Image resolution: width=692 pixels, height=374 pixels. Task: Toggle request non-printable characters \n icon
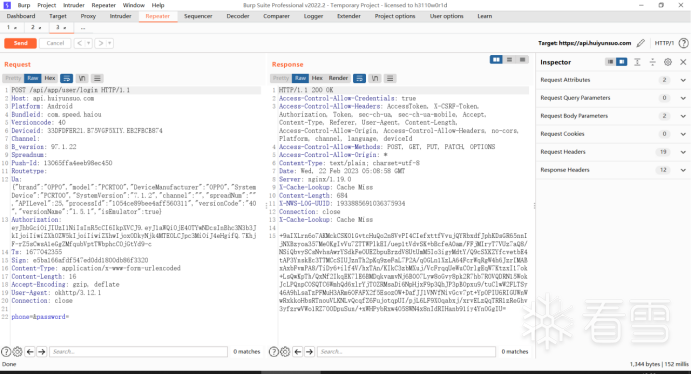point(82,79)
